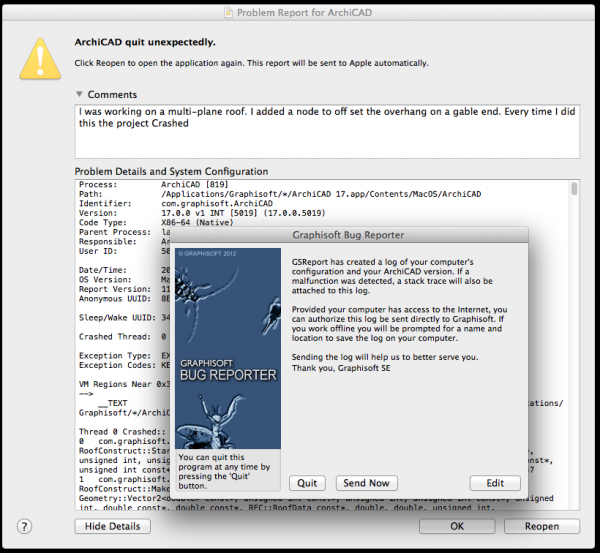Viewport: 600px width, 553px height.
Task: Click Reopen to relaunch ArchiCAD
Action: (542, 526)
